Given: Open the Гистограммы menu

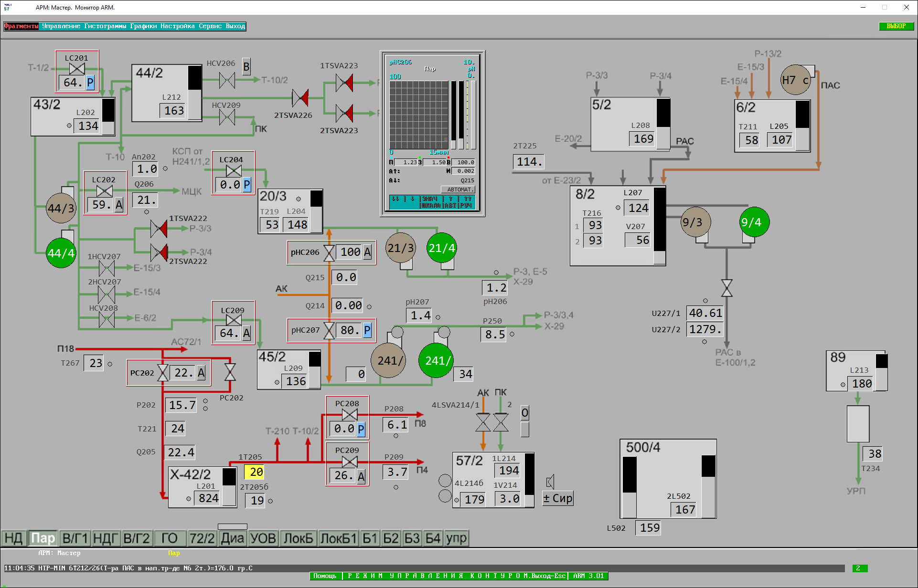Looking at the screenshot, I should 105,26.
